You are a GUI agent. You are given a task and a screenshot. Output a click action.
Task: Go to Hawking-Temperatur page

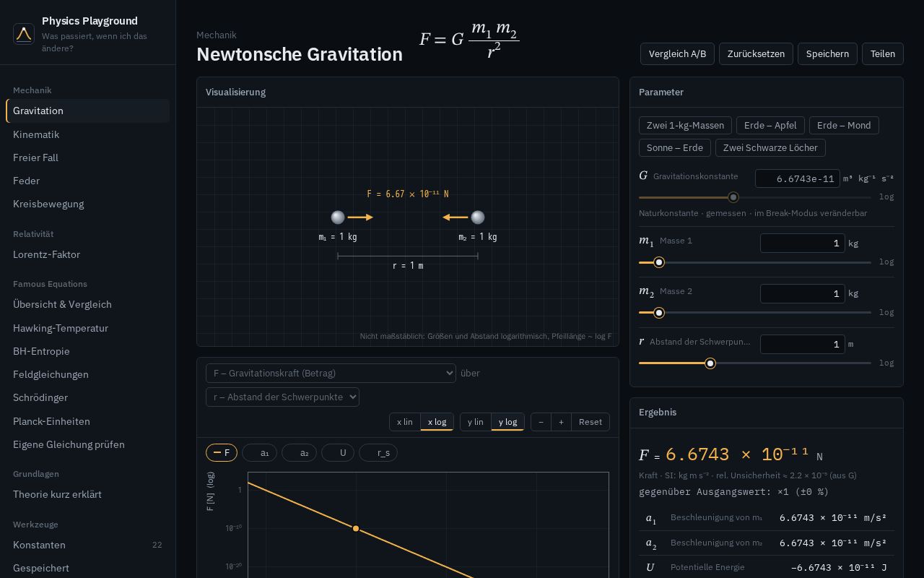(88, 328)
